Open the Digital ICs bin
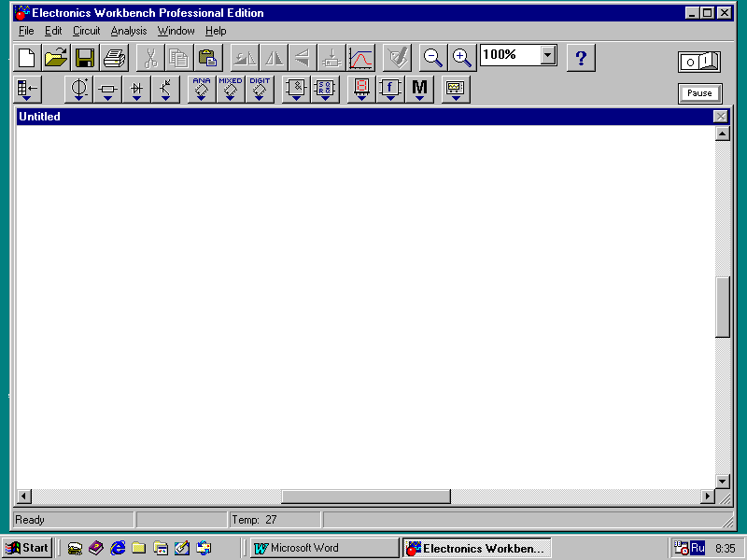The image size is (747, 560). point(260,89)
